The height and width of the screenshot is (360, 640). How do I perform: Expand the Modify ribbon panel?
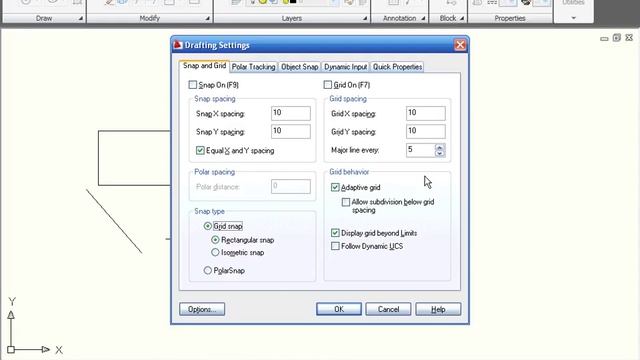click(x=208, y=18)
